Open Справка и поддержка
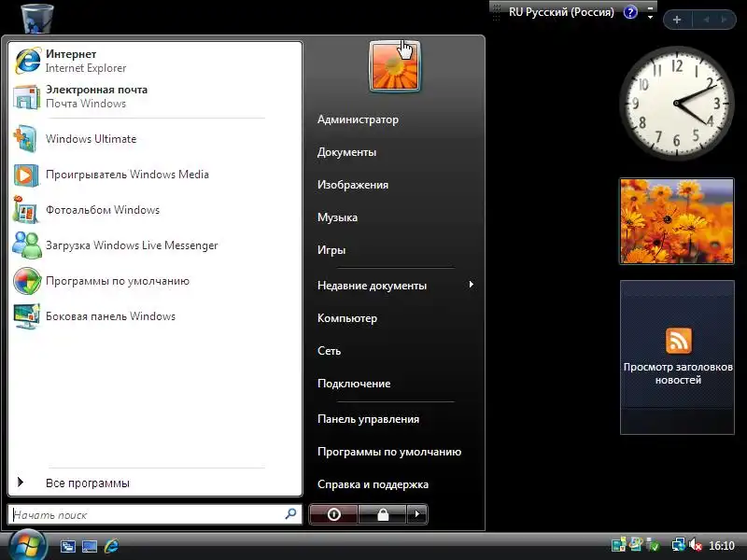 [373, 484]
